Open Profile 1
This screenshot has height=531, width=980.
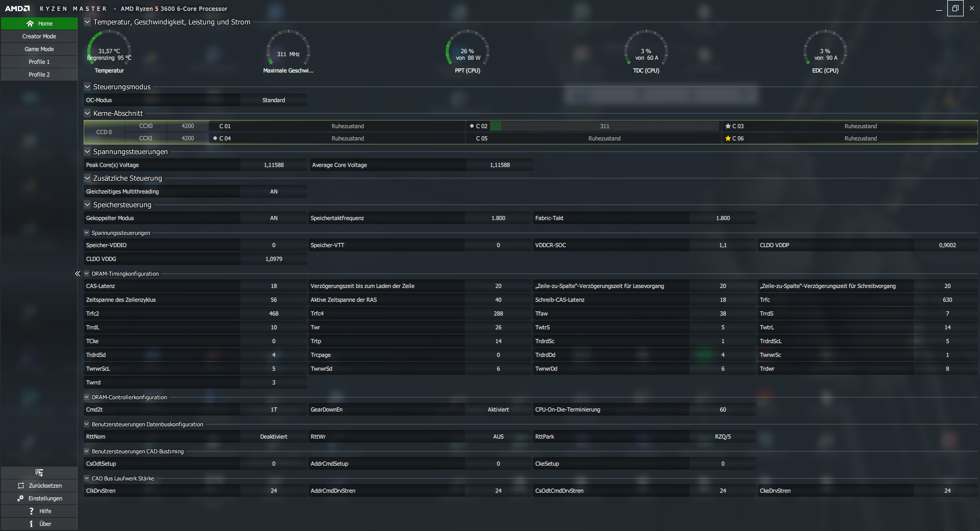pos(39,62)
